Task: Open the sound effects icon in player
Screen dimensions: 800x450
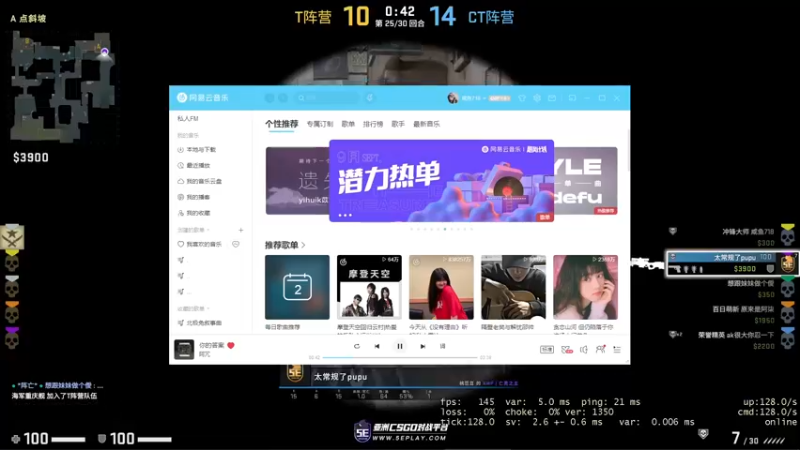Action: tap(566, 349)
